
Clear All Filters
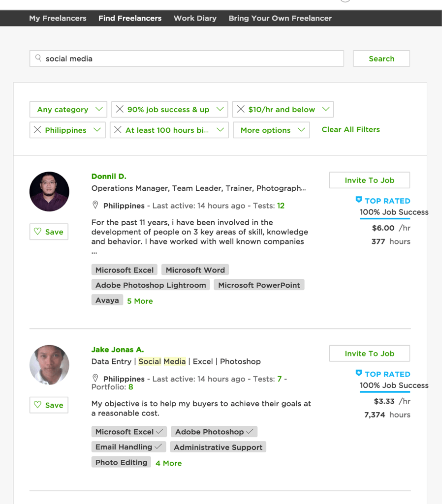[350, 129]
